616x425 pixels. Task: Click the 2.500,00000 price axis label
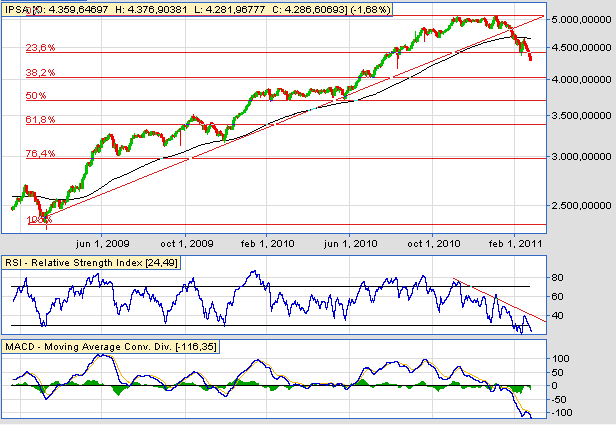point(581,205)
